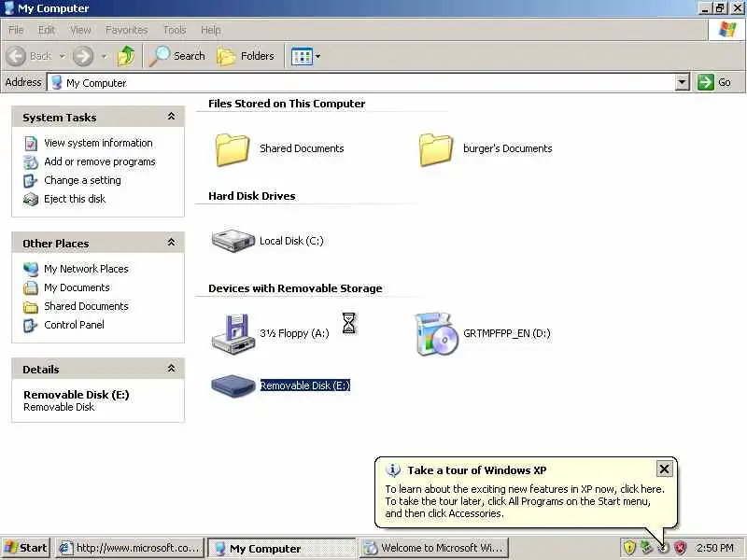Click the Change a setting icon

pyautogui.click(x=31, y=180)
